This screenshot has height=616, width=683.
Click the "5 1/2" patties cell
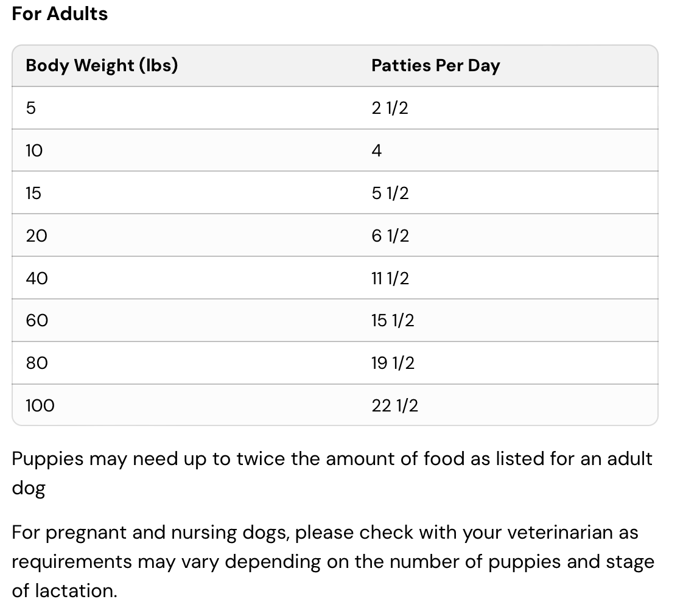pyautogui.click(x=390, y=193)
